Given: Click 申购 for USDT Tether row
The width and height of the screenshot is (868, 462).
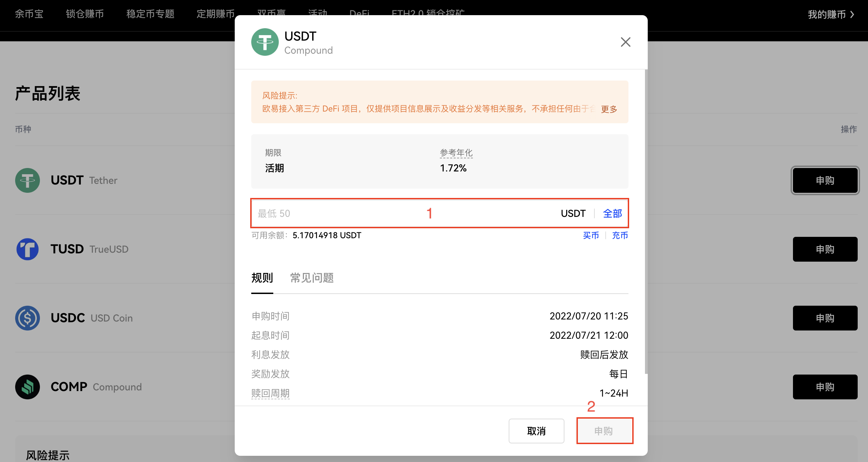Looking at the screenshot, I should (x=825, y=180).
